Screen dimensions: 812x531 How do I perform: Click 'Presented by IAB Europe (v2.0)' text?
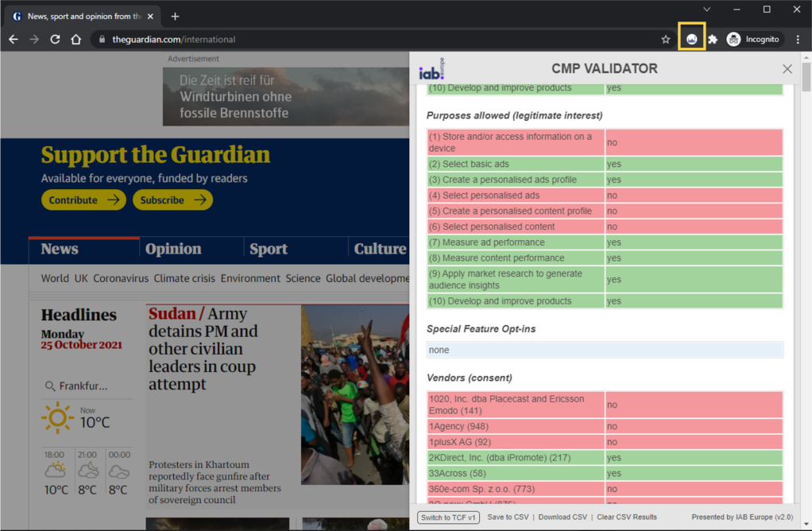click(742, 517)
